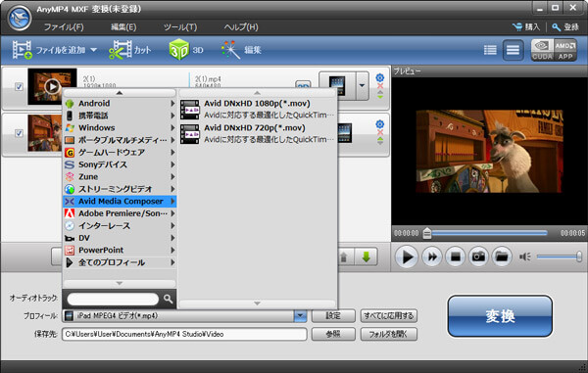The image size is (588, 373).
Task: Open the Edit menu in menu bar
Action: [123, 27]
